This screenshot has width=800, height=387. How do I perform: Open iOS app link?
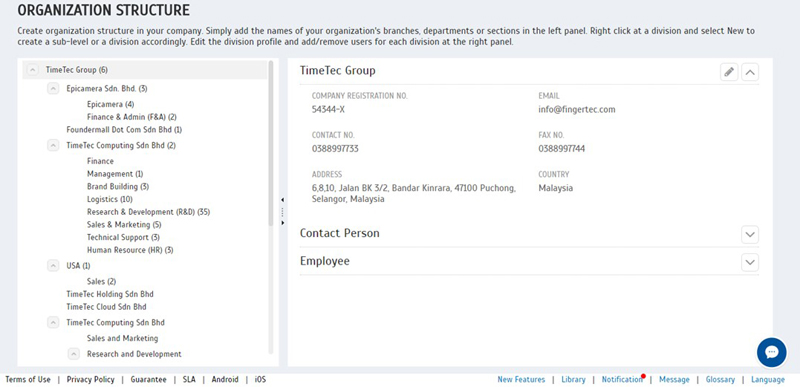260,379
